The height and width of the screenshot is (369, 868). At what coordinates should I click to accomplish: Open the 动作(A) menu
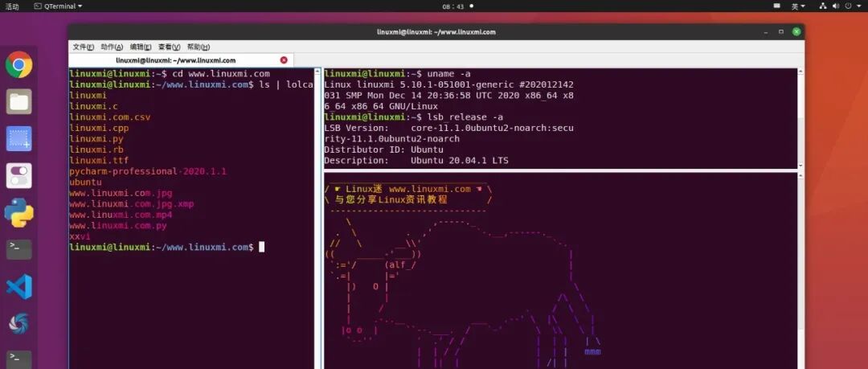[112, 47]
